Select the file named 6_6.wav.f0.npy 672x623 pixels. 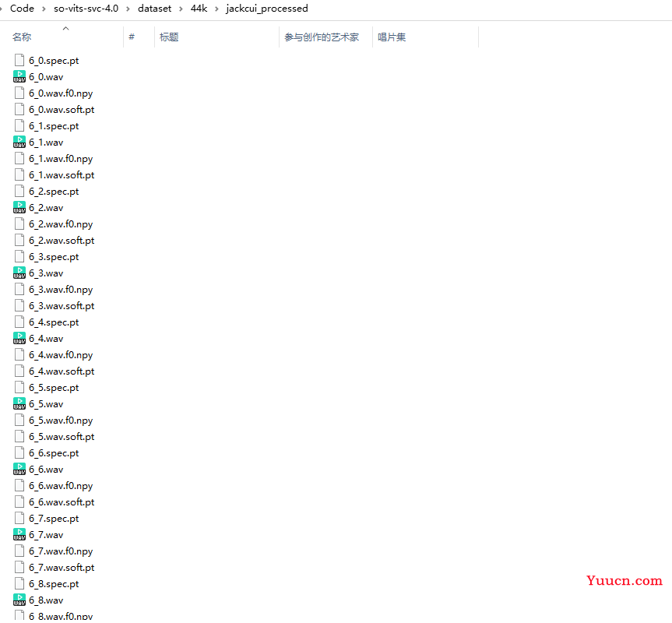click(61, 486)
